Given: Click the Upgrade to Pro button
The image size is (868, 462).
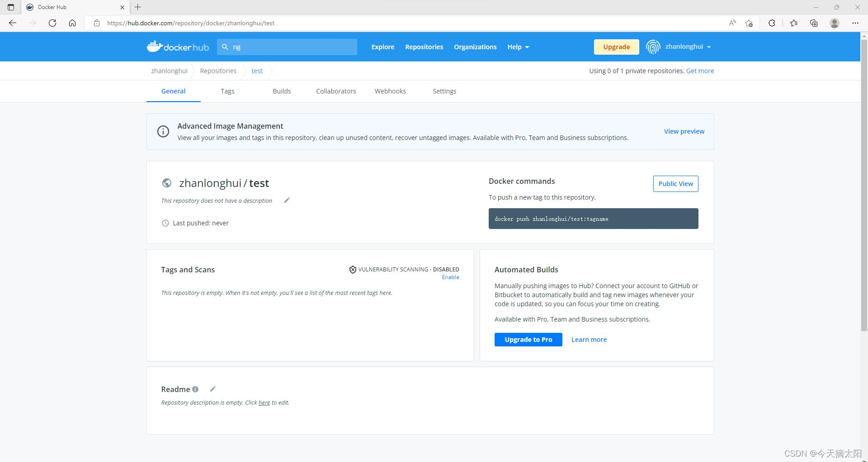Looking at the screenshot, I should pos(528,340).
